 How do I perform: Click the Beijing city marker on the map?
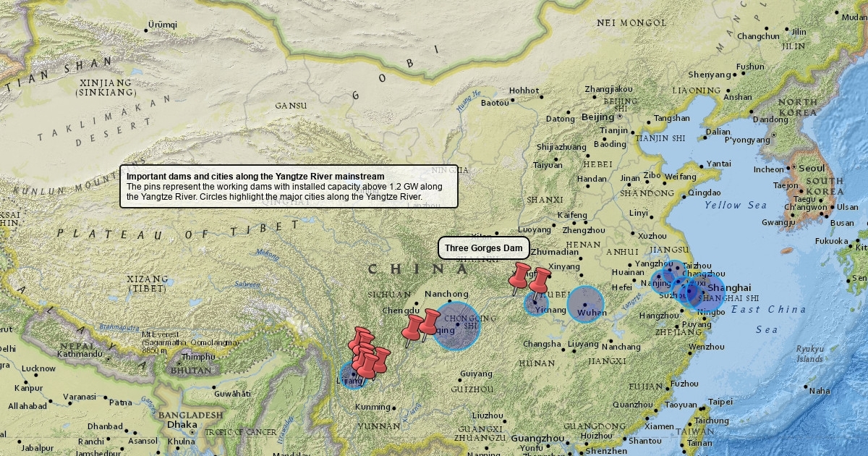620,117
